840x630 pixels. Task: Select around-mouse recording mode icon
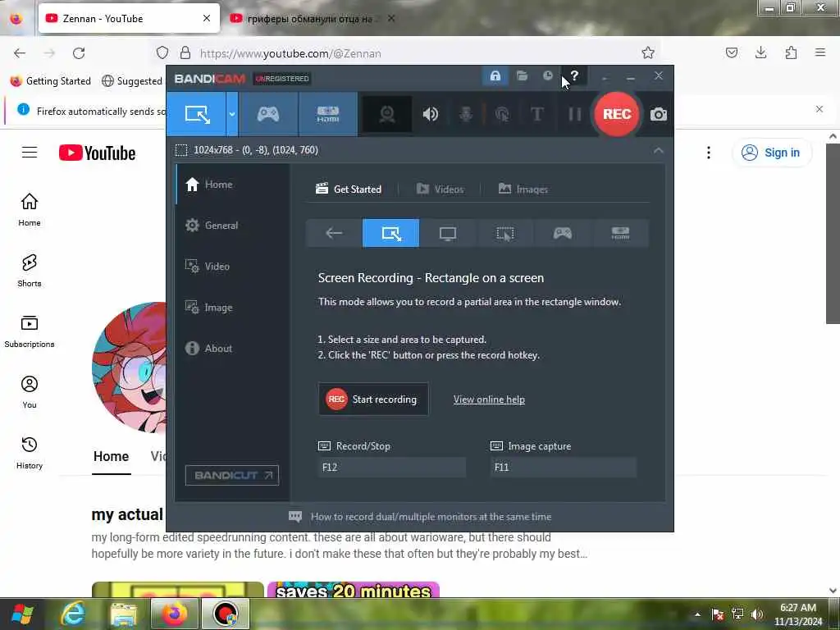(x=505, y=233)
